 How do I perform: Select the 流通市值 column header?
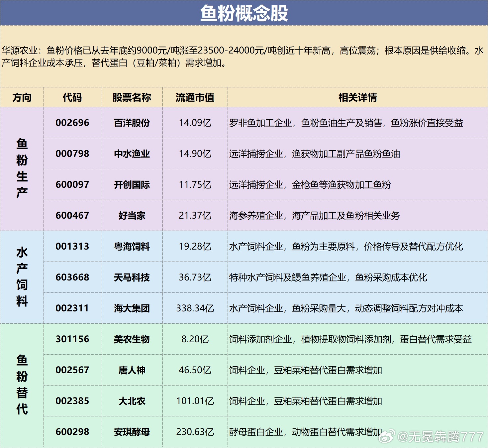(195, 97)
